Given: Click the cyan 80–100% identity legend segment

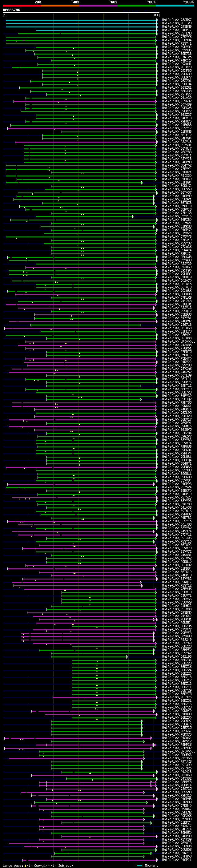Looking at the screenshot, I should [175, 6].
